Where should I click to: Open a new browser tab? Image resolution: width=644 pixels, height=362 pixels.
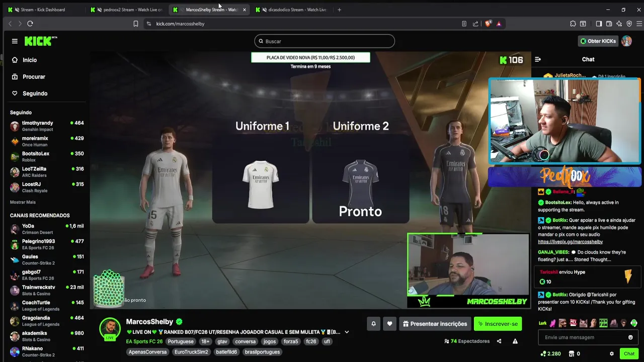(339, 10)
